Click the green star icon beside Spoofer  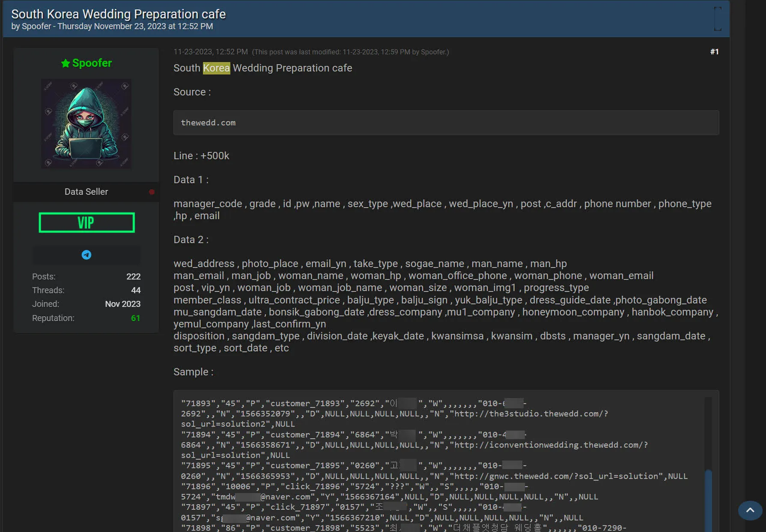(65, 63)
